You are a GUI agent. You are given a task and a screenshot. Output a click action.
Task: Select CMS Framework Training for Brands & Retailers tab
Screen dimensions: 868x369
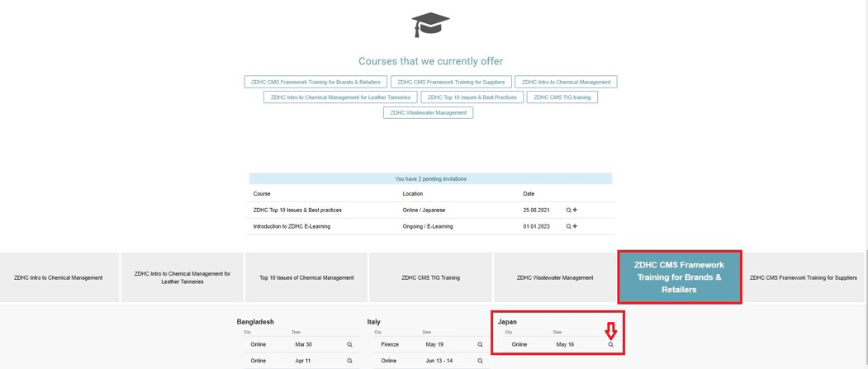pos(679,277)
